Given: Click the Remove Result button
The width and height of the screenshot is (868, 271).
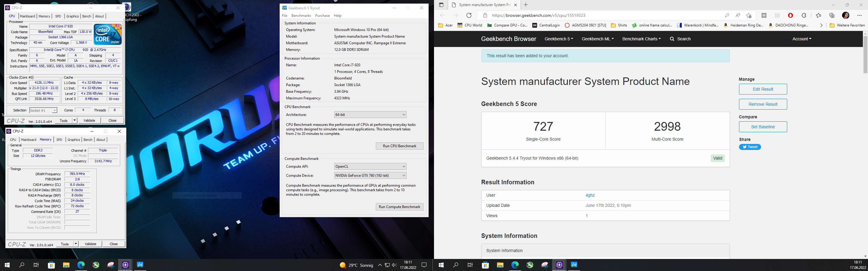Looking at the screenshot, I should [x=763, y=104].
